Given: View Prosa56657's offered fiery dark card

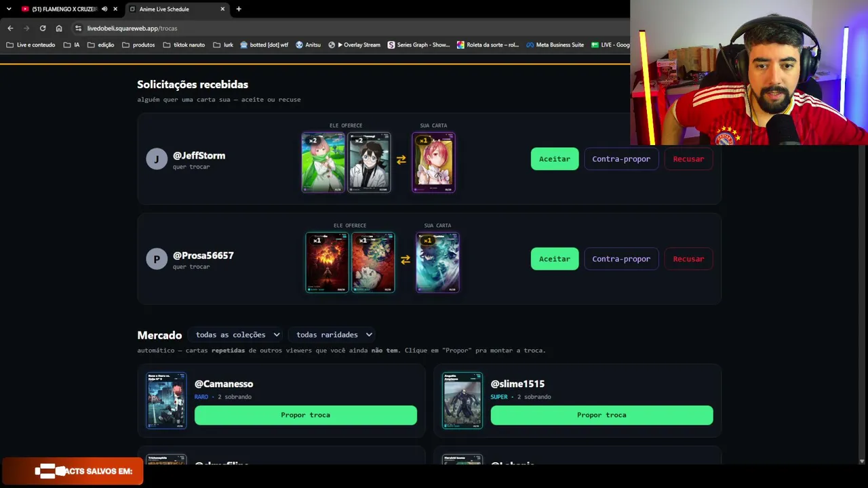Looking at the screenshot, I should (x=328, y=262).
